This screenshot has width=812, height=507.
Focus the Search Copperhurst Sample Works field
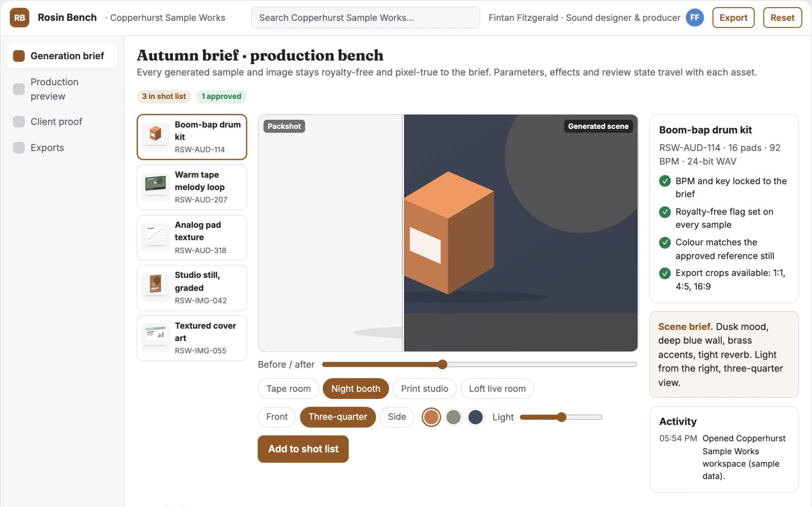coord(365,18)
